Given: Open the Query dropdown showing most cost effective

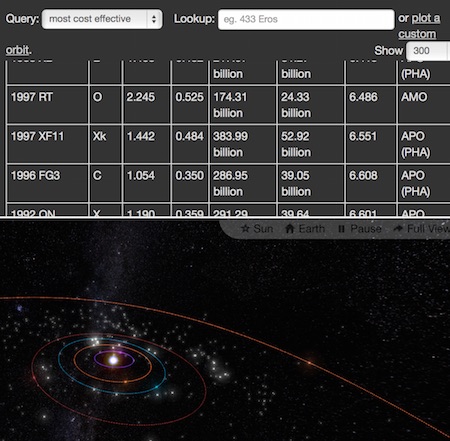Looking at the screenshot, I should 102,19.
